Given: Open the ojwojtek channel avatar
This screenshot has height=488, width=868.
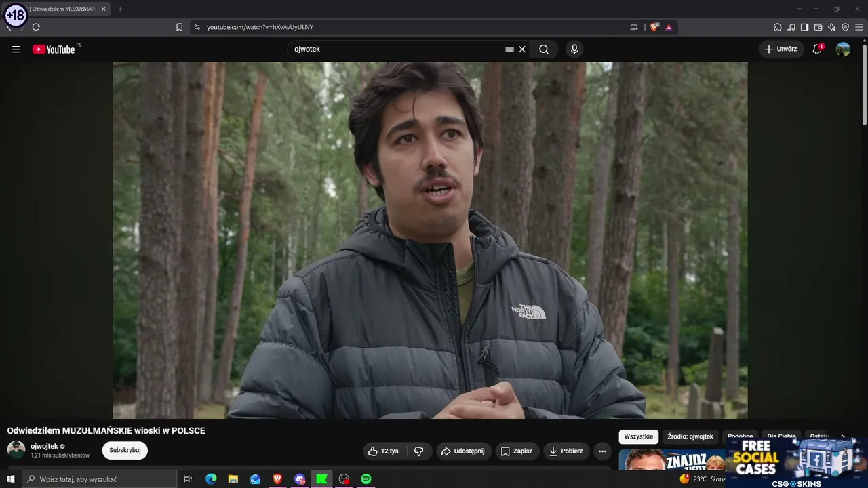Looking at the screenshot, I should [x=16, y=449].
